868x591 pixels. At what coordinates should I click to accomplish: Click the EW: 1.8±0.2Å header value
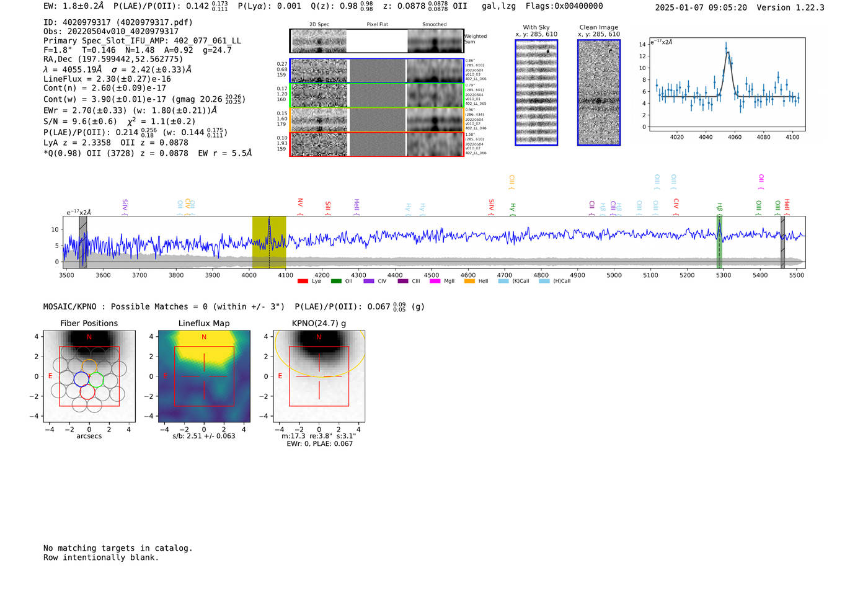point(74,6)
